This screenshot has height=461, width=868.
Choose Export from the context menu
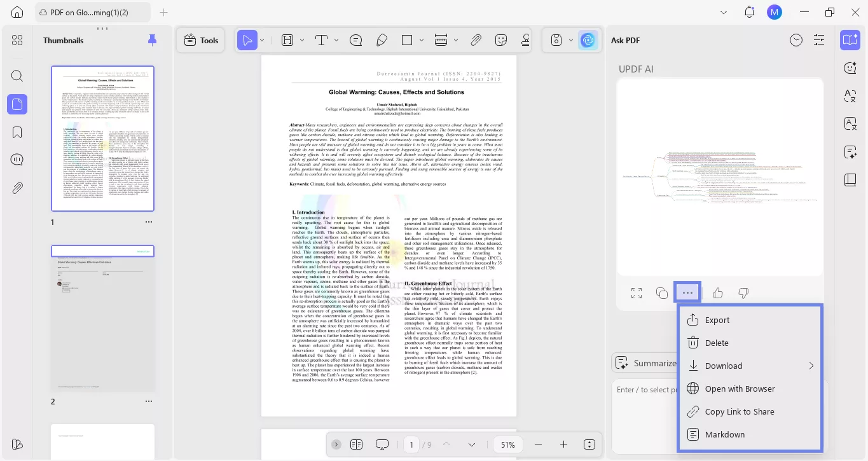[717, 320]
